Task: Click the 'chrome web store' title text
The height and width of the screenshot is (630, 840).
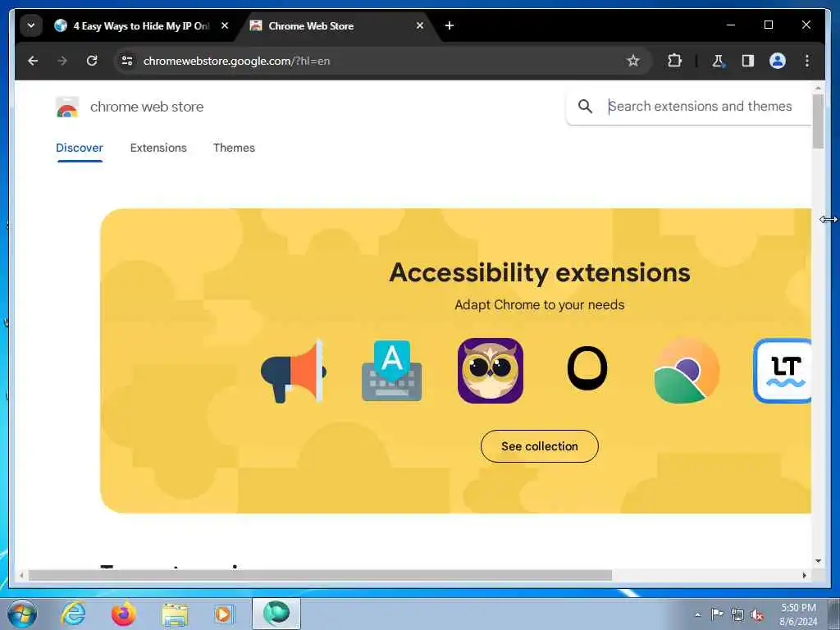Action: click(147, 107)
